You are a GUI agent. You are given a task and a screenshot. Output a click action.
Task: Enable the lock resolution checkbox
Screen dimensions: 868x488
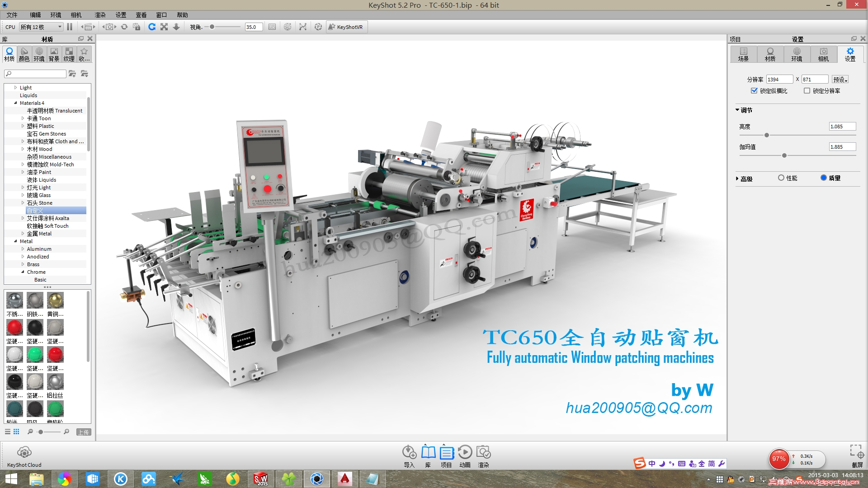click(807, 91)
